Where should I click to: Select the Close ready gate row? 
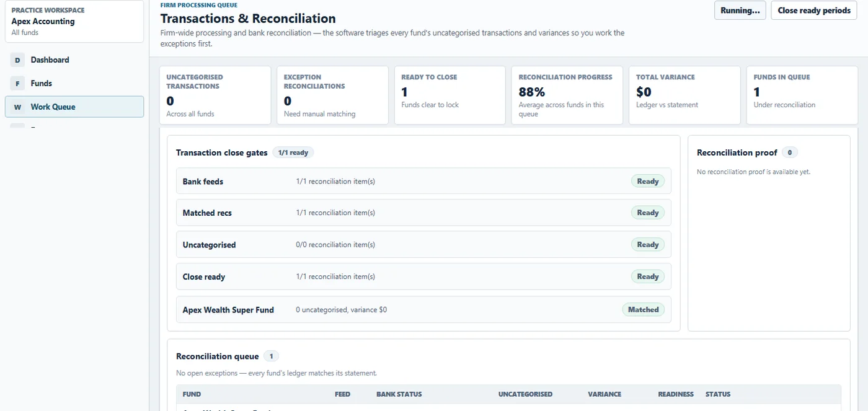pos(423,276)
